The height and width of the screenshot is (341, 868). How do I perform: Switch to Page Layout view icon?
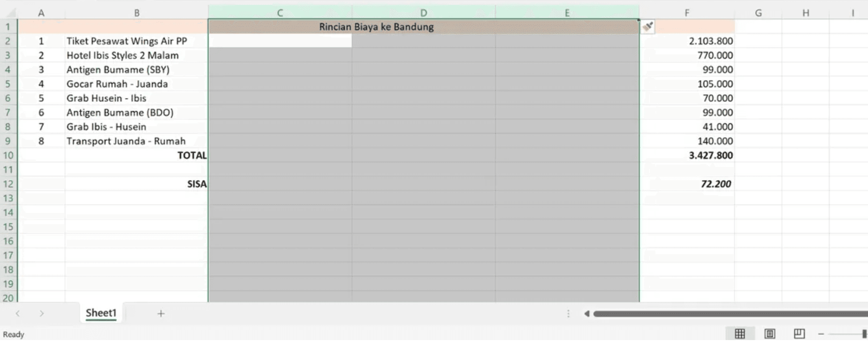click(770, 333)
